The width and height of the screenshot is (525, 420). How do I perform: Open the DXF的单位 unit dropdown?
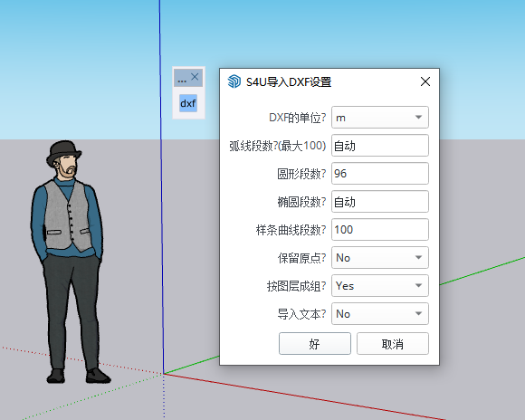pos(380,118)
